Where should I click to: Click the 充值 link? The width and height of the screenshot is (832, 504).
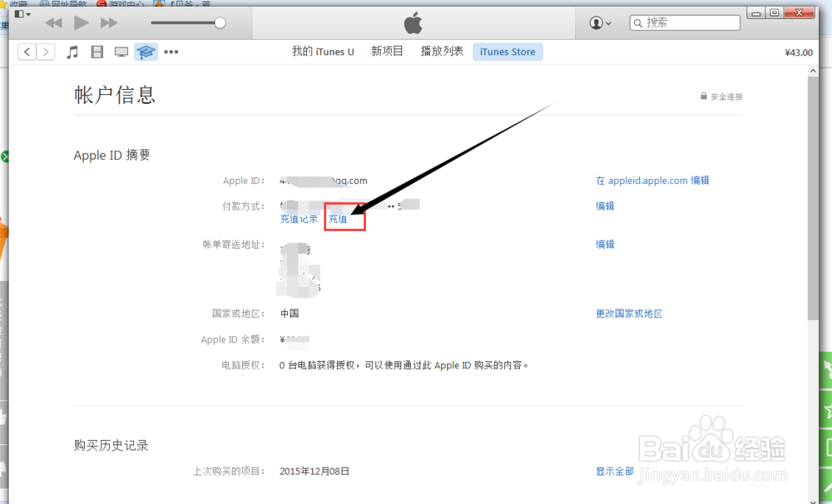[x=338, y=219]
